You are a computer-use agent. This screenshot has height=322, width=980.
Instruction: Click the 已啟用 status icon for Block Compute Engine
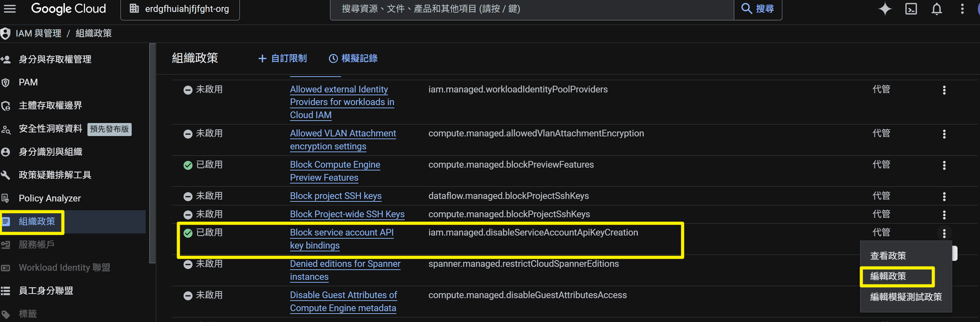click(x=188, y=165)
